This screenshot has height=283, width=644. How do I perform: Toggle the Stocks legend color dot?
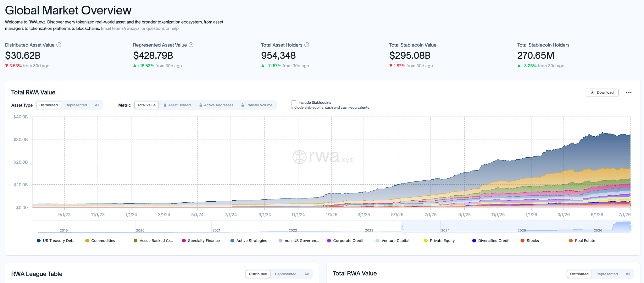522,241
